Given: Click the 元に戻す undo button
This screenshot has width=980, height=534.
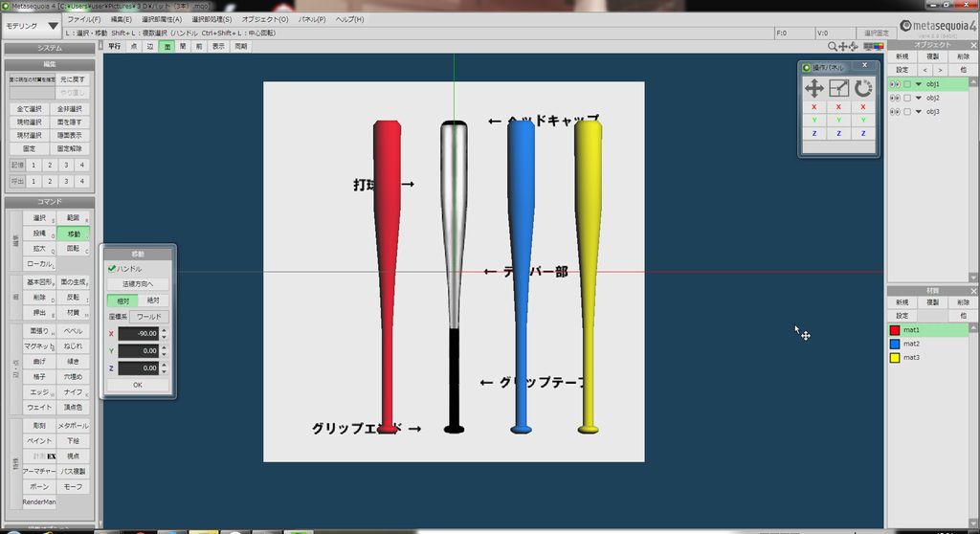Looking at the screenshot, I should click(x=73, y=79).
